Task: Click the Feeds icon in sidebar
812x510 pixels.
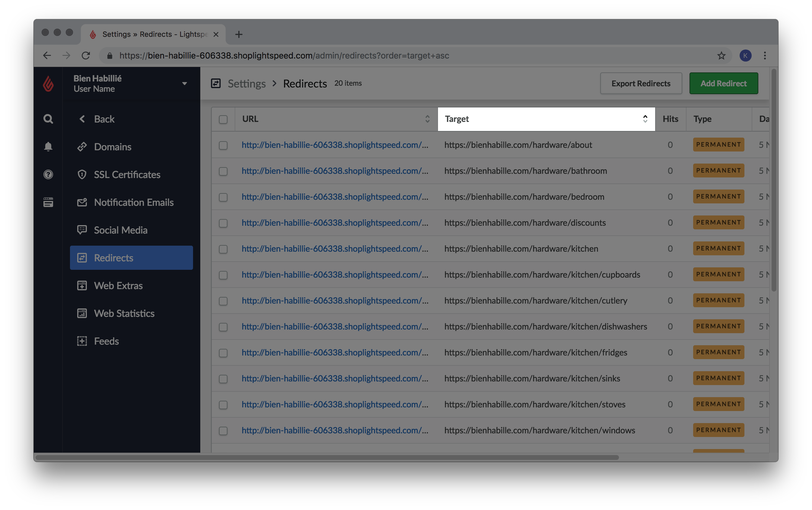Action: pyautogui.click(x=82, y=341)
